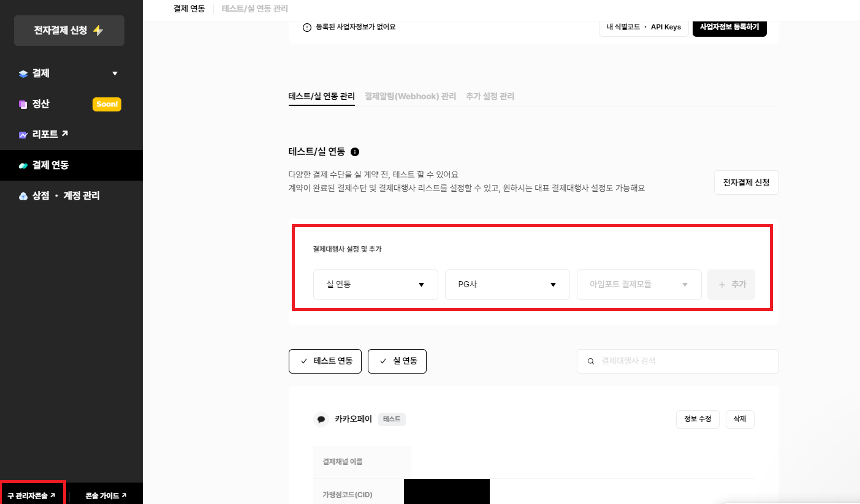Toggle the 실 연동 filter button

397,361
